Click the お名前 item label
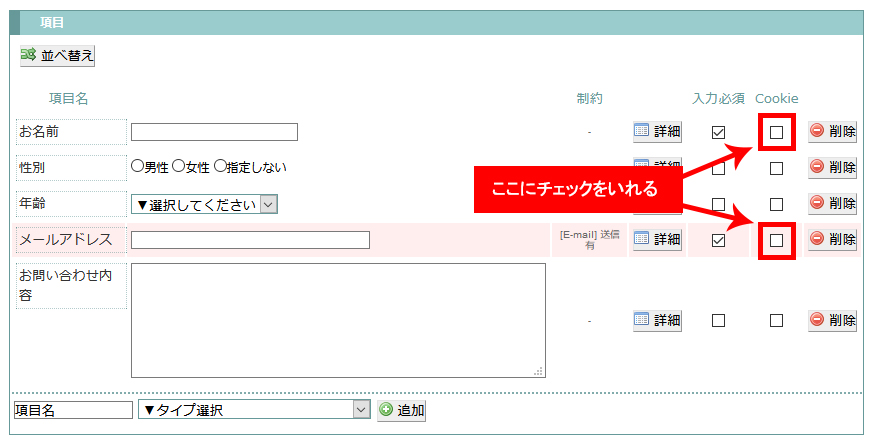 tap(72, 132)
